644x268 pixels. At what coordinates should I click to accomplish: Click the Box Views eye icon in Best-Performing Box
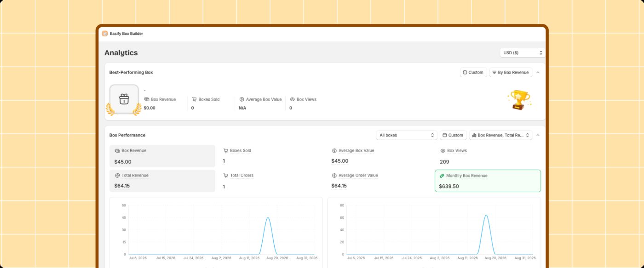click(292, 99)
